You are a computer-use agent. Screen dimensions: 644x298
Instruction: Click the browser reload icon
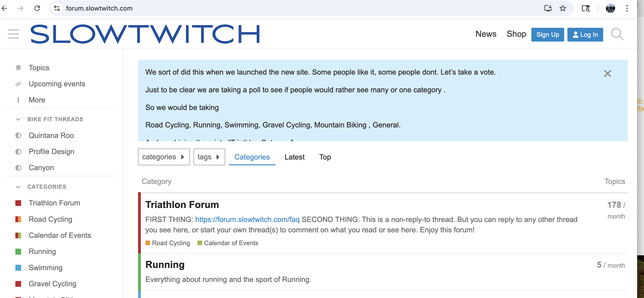coord(37,8)
